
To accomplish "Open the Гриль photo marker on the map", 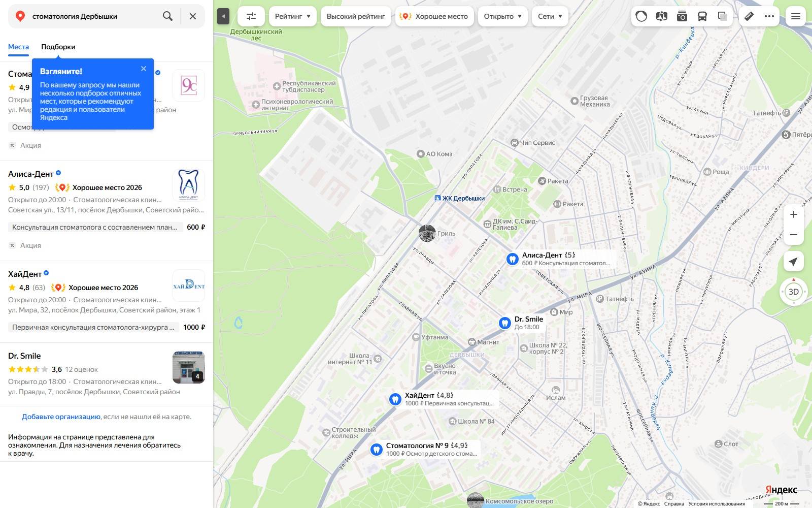I will click(x=427, y=233).
